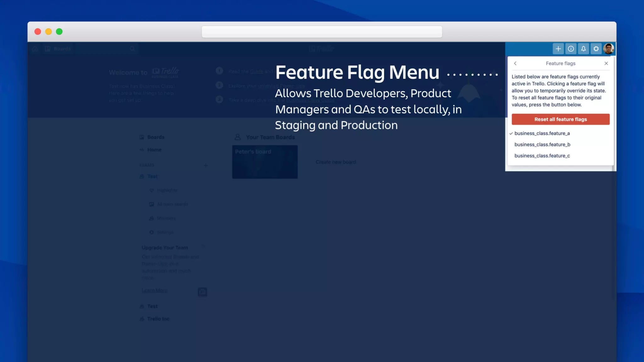Click the browser address bar

(x=322, y=32)
